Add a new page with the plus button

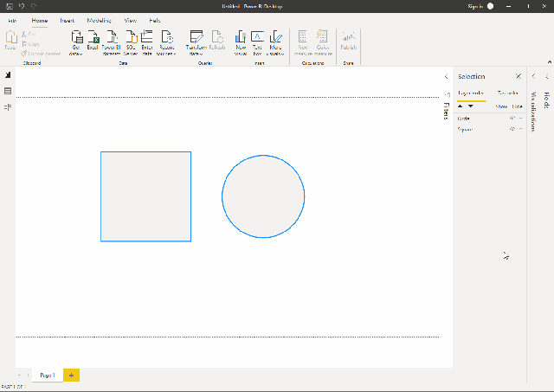(71, 375)
